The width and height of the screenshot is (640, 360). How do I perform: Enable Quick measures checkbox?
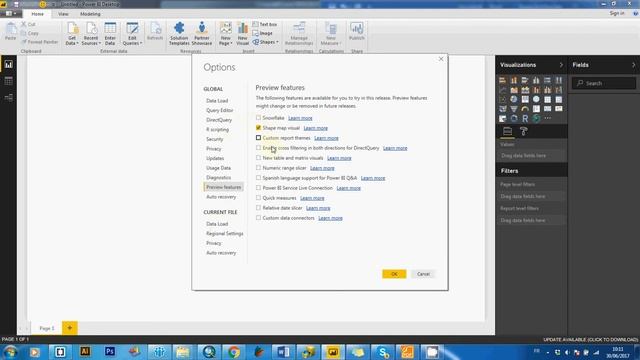[258, 198]
